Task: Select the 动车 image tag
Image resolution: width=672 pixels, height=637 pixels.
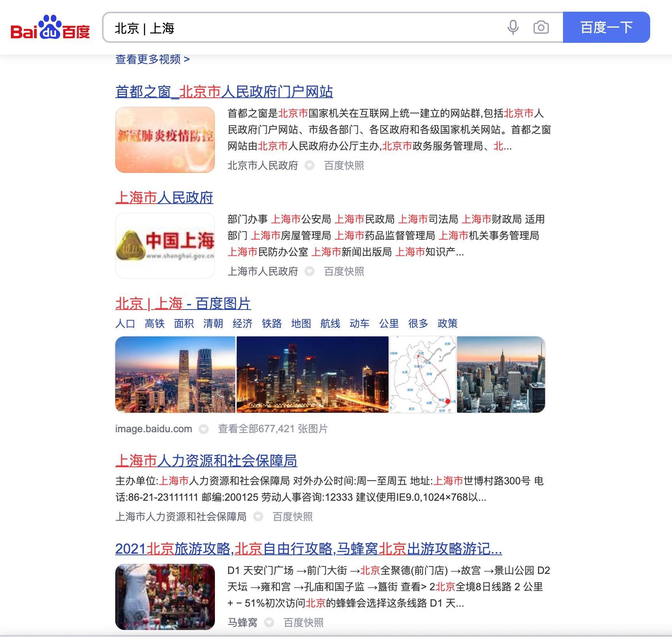Action: pos(359,324)
